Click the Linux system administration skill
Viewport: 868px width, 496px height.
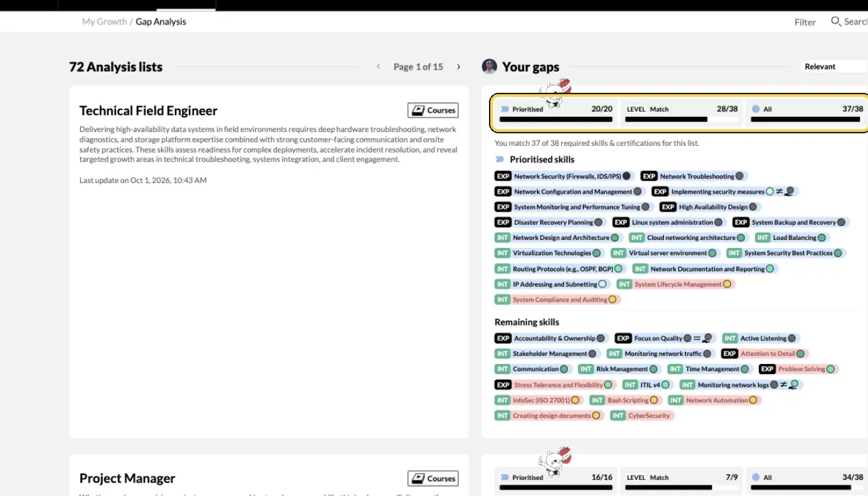click(x=669, y=223)
